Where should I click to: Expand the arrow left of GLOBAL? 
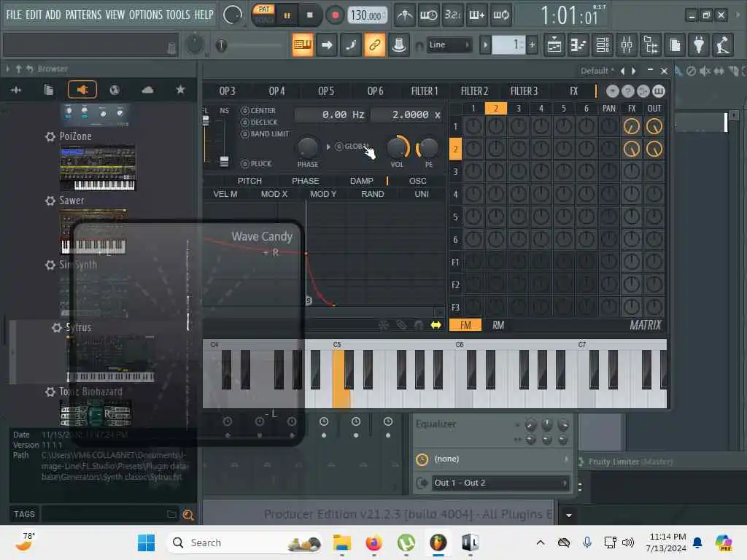click(328, 147)
